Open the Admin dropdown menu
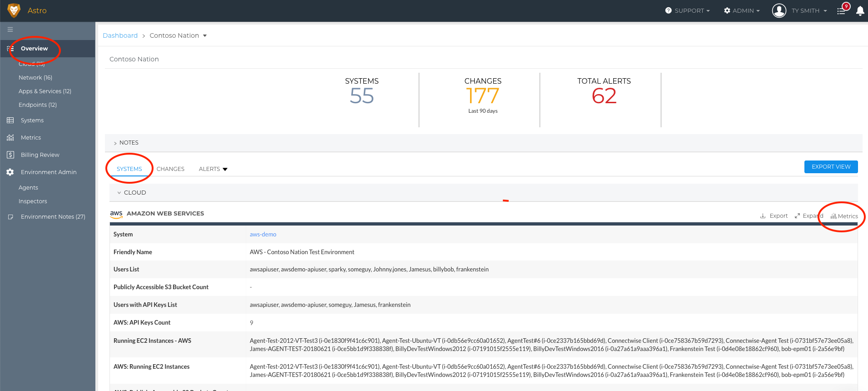The height and width of the screenshot is (391, 868). 742,10
